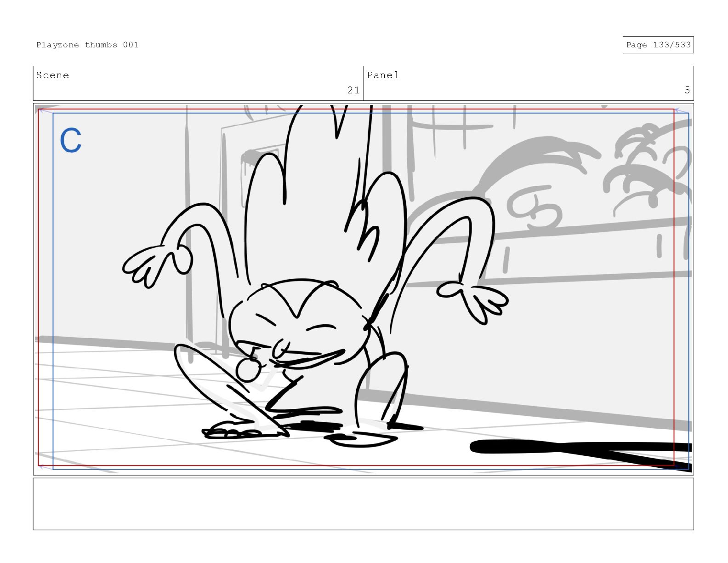728x563 pixels.
Task: Click the 'Playzone thumbs 001' title text
Action: [x=87, y=45]
